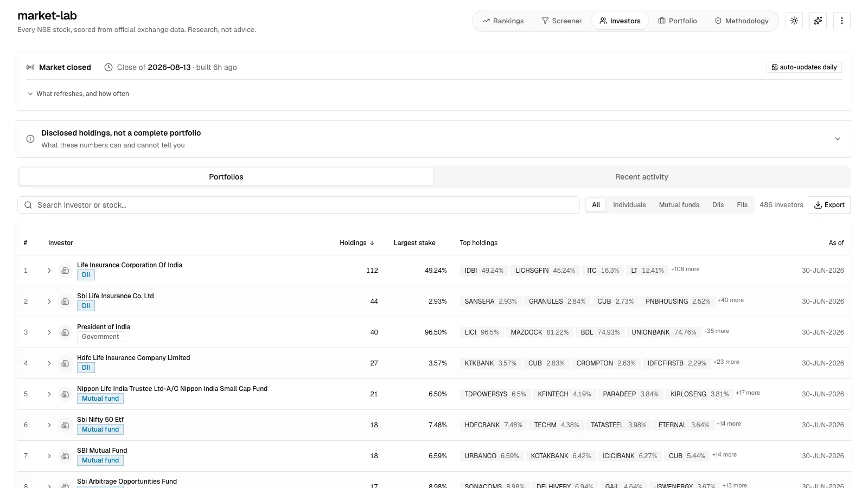Click the SANSERA 2.93% holding chip
Image resolution: width=868 pixels, height=488 pixels.
pyautogui.click(x=490, y=301)
